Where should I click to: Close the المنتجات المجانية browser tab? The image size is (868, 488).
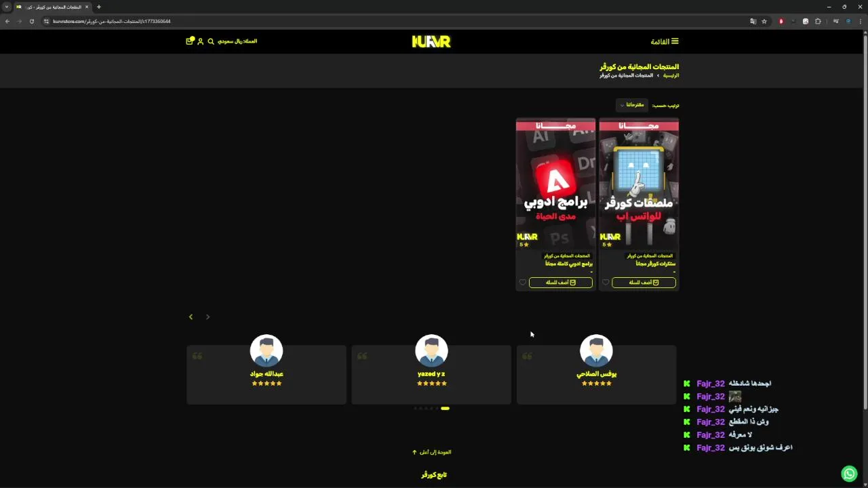[87, 7]
